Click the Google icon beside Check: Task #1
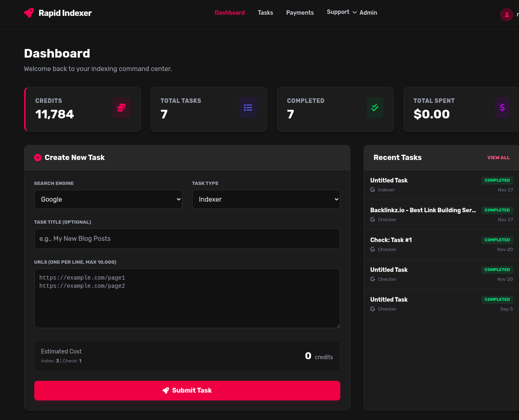The image size is (519, 420). 372,249
